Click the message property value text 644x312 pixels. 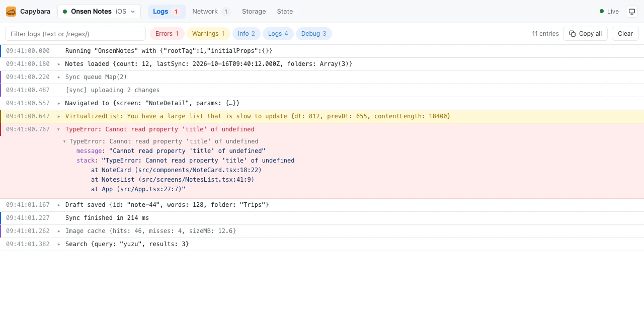pos(187,151)
